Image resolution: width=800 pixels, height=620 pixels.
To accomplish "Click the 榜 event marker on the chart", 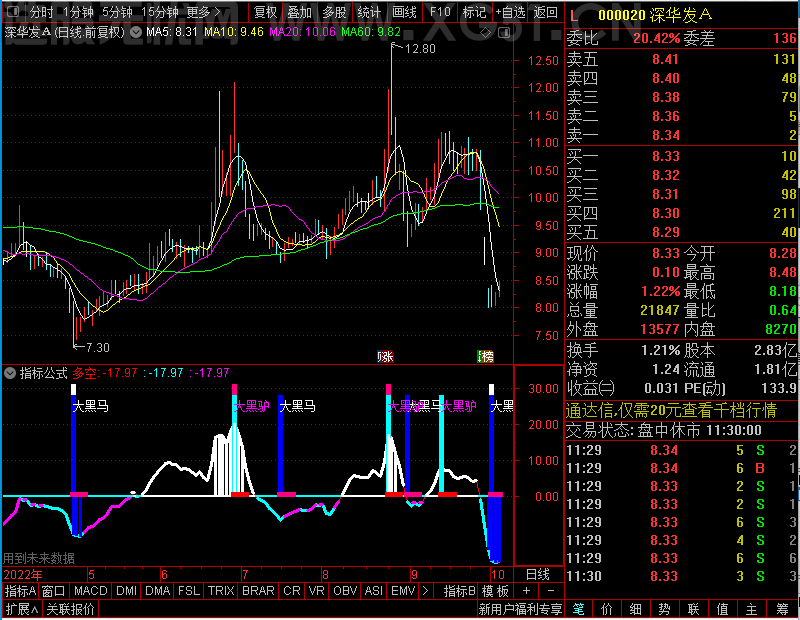I will [x=485, y=356].
